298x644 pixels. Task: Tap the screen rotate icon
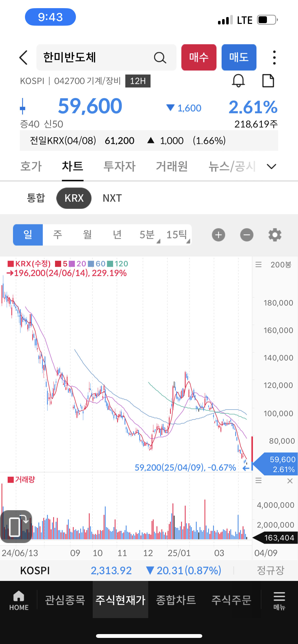[16, 526]
